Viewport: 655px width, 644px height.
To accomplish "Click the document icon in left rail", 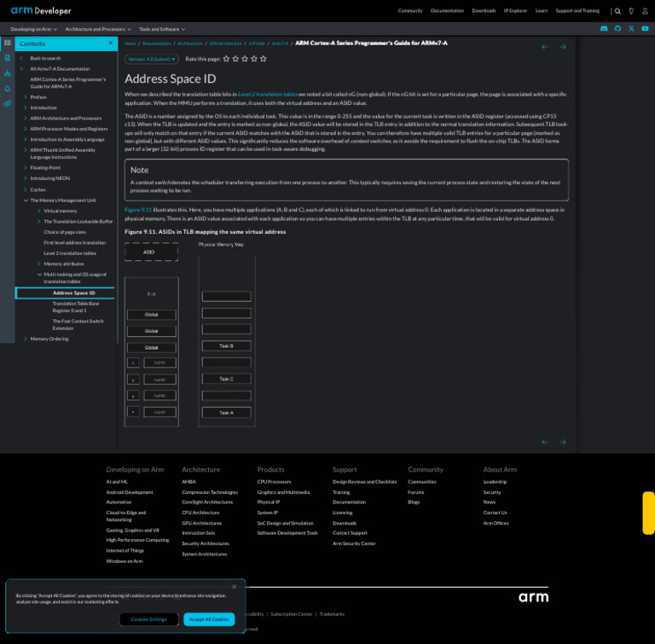I will [8, 58].
